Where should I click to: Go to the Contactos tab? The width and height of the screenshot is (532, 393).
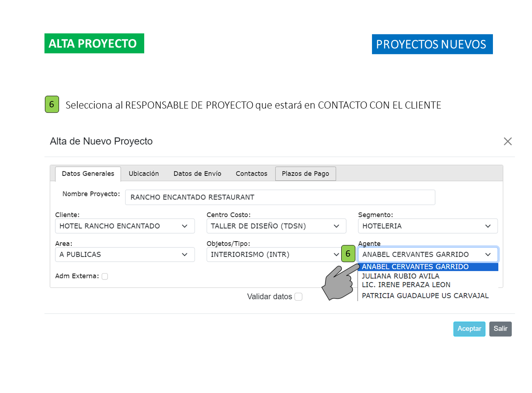point(251,174)
